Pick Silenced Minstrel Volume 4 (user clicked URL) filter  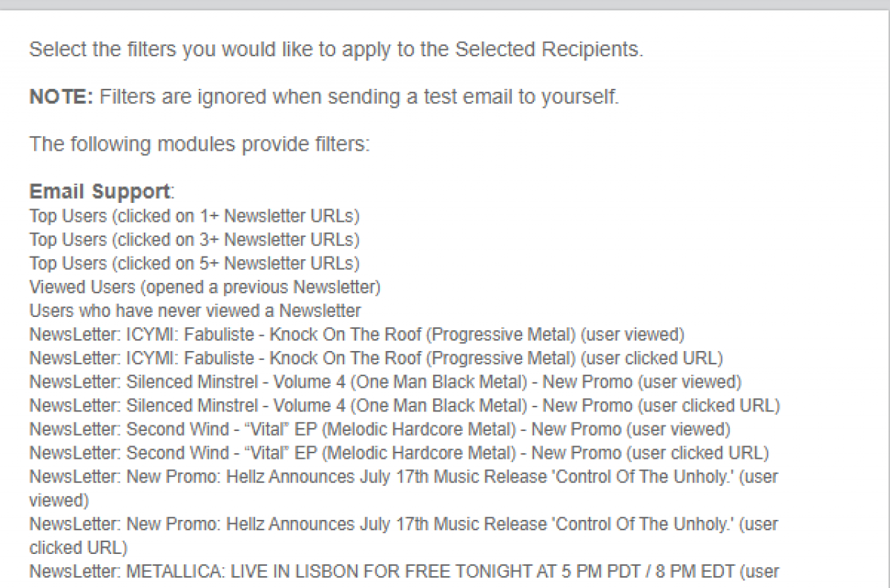coord(404,405)
